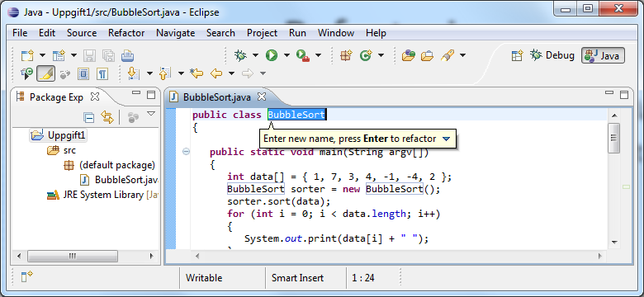
Task: Open the Next Annotation dropdown arrow
Action: pyautogui.click(x=149, y=74)
